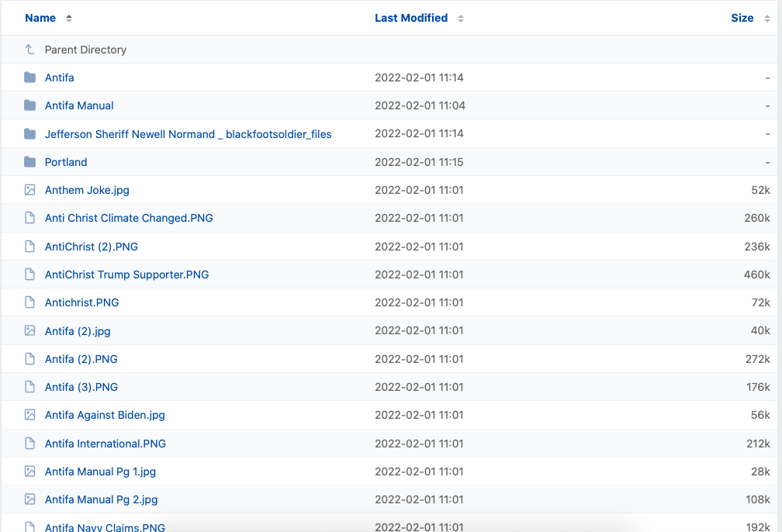
Task: Open Jefferson Sheriff Newell Normand folder
Action: tap(188, 134)
